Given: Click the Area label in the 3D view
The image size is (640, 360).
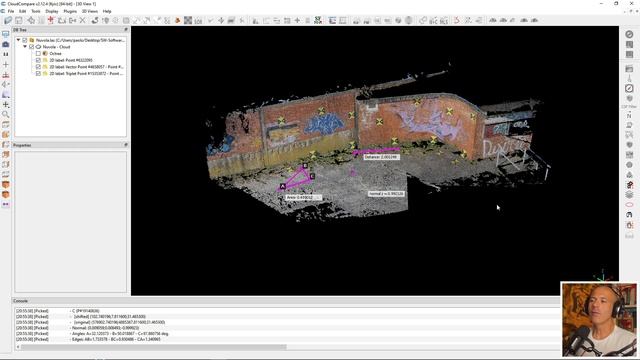Looking at the screenshot, I should tap(304, 197).
